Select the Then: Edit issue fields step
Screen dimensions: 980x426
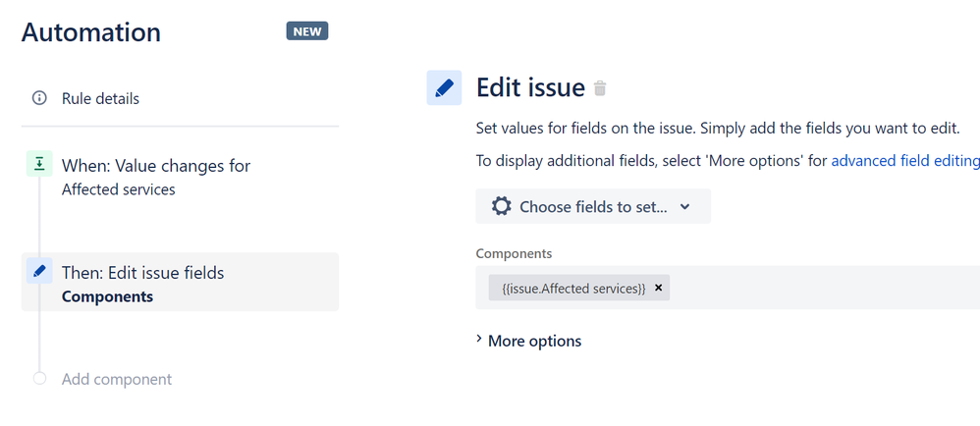[180, 282]
